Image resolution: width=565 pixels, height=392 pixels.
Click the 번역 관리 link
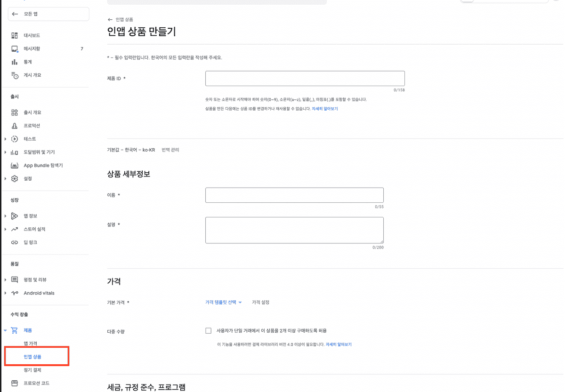pos(170,150)
